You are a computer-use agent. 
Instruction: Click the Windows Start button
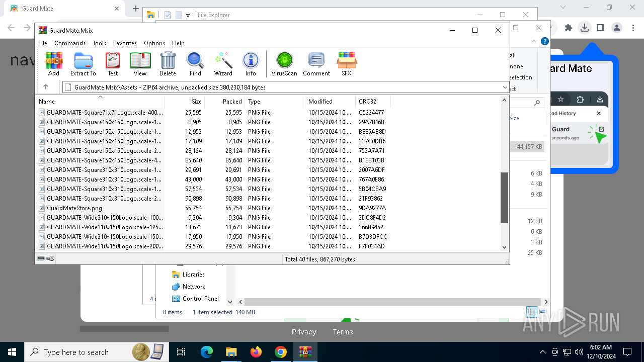[12, 352]
